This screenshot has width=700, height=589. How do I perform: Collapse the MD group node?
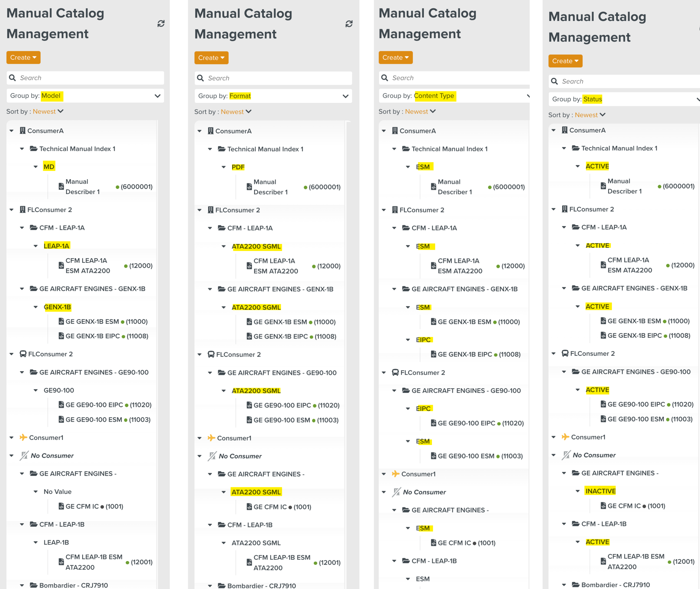tap(36, 167)
